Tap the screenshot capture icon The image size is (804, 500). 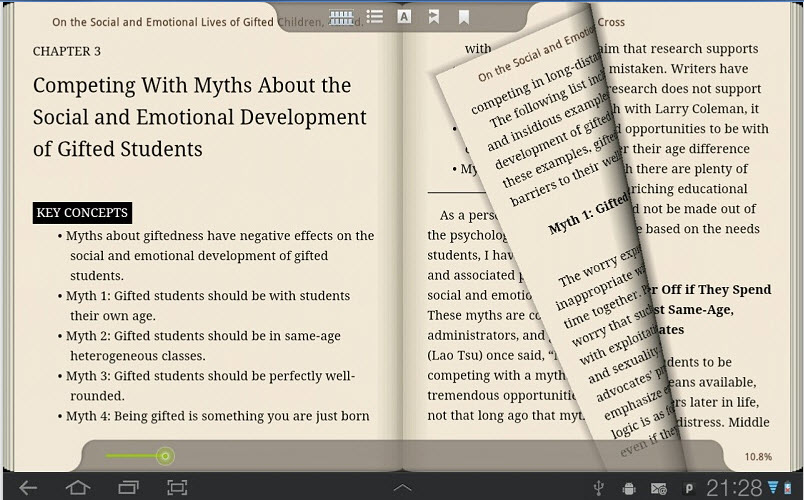coord(177,487)
